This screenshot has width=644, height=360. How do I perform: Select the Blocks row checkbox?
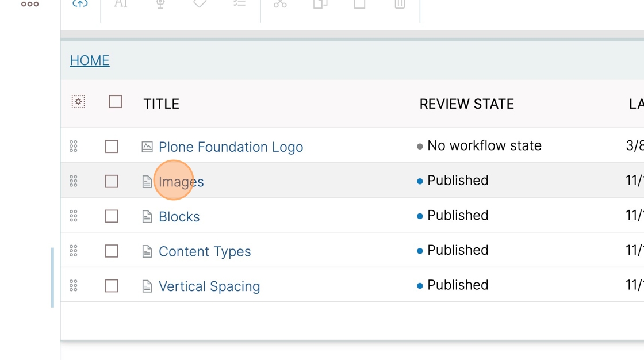coord(112,216)
